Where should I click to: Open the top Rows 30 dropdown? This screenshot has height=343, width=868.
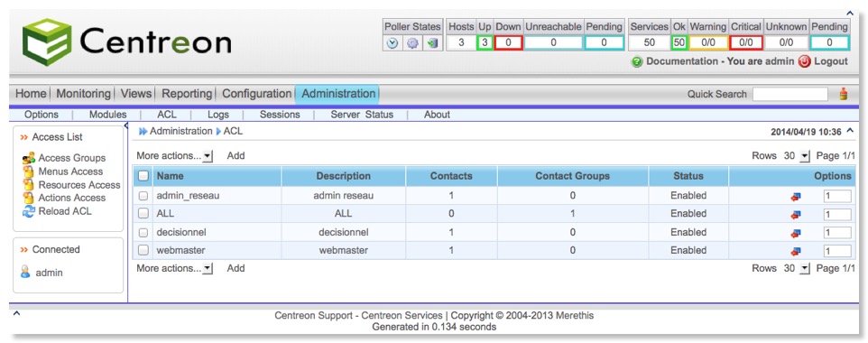[797, 156]
